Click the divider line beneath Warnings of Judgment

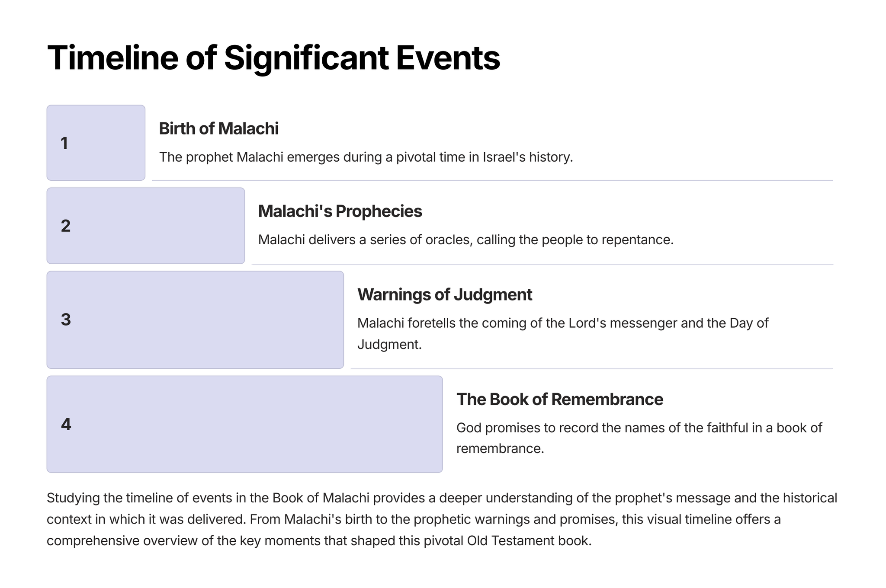pyautogui.click(x=591, y=369)
